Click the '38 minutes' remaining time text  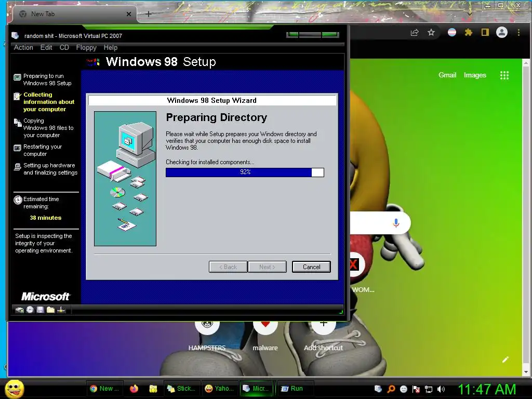[46, 218]
